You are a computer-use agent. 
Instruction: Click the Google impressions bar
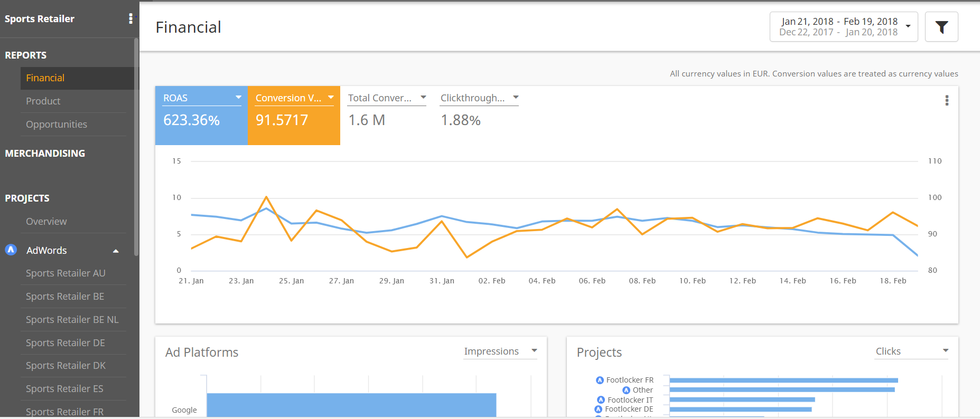tap(351, 405)
